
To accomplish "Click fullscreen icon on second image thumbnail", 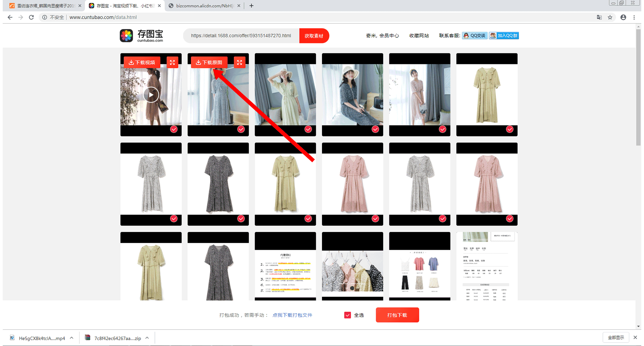I will (x=240, y=62).
